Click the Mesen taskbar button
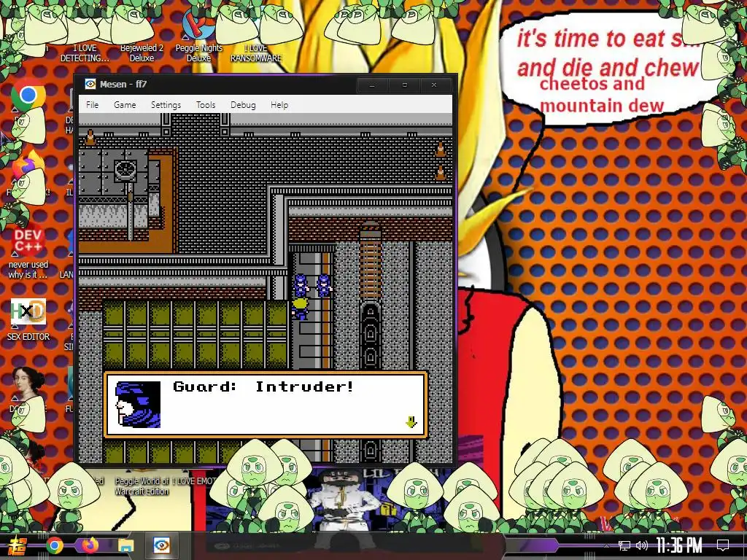747x560 pixels. [161, 545]
